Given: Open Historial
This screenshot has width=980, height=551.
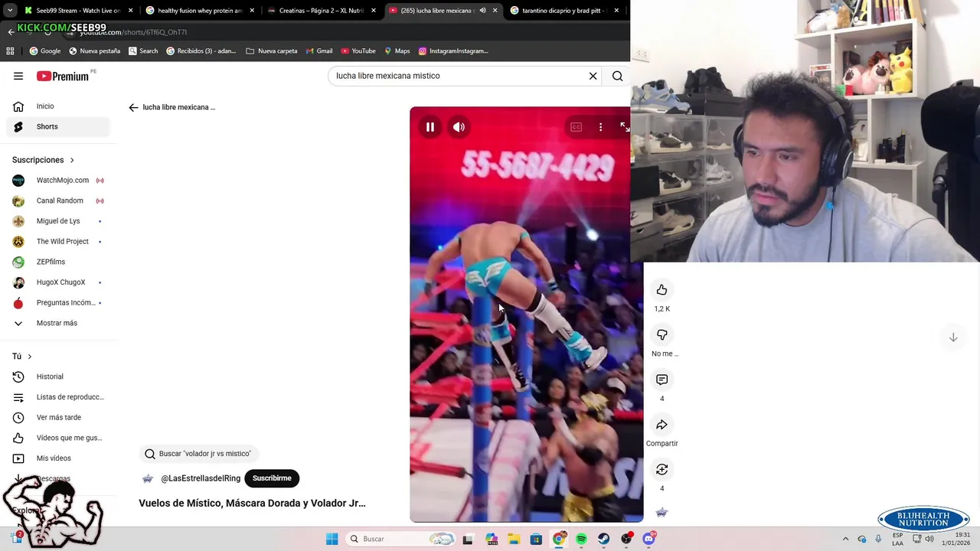Looking at the screenshot, I should tap(58, 377).
